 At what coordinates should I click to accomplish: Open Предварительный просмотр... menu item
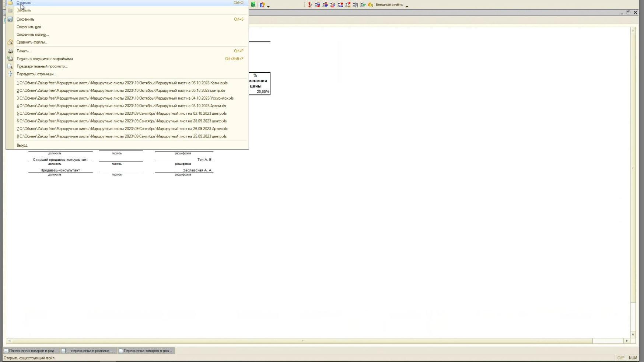[127, 66]
